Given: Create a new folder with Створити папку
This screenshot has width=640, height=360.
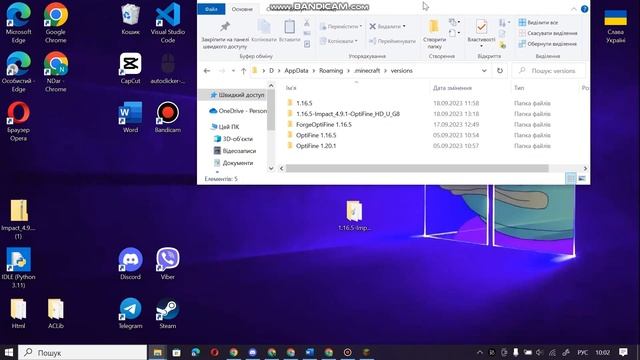Looking at the screenshot, I should coord(434,34).
